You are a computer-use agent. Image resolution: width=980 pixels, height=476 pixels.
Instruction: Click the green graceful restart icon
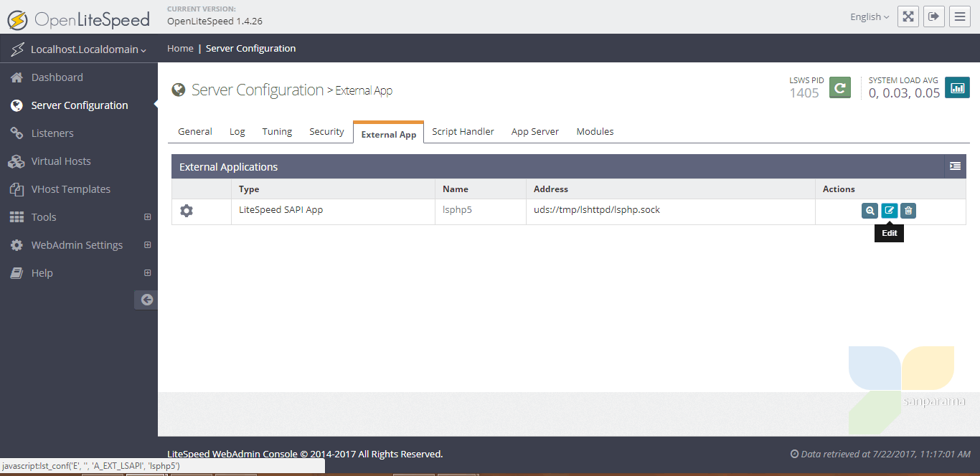[x=840, y=87]
